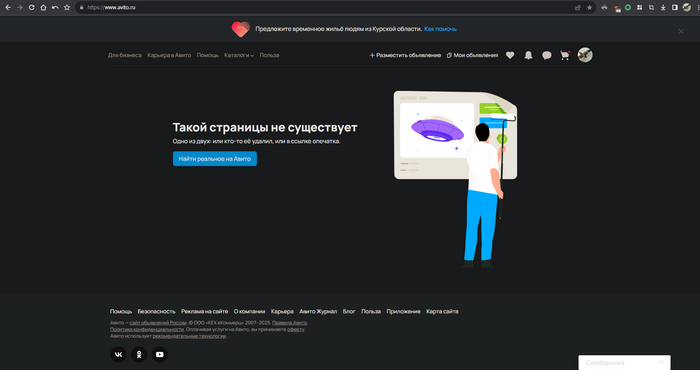Open the 'Как помочь' link
Screen dimensions: 700x370
pyautogui.click(x=440, y=29)
